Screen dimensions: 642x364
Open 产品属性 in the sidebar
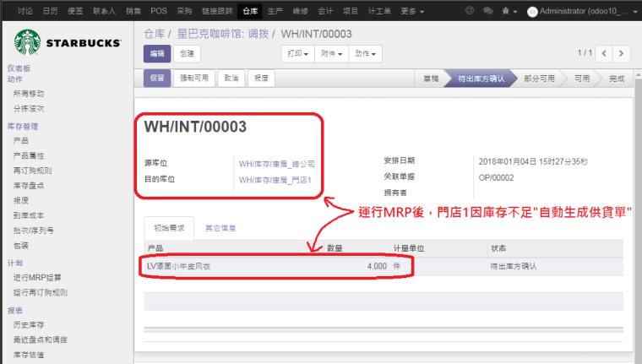[29, 156]
